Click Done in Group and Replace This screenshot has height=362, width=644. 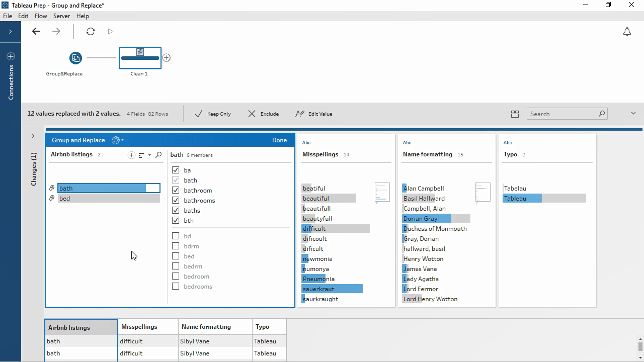point(279,140)
